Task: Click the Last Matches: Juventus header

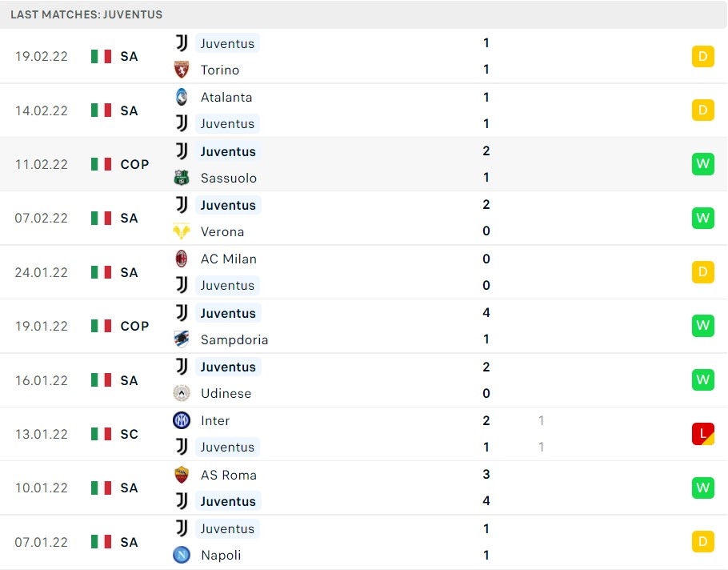Action: tap(86, 14)
